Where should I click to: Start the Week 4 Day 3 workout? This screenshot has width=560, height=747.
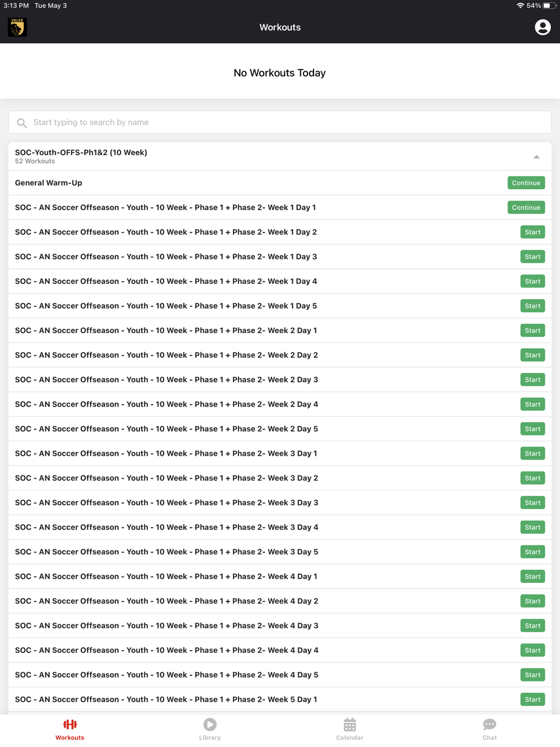point(533,626)
